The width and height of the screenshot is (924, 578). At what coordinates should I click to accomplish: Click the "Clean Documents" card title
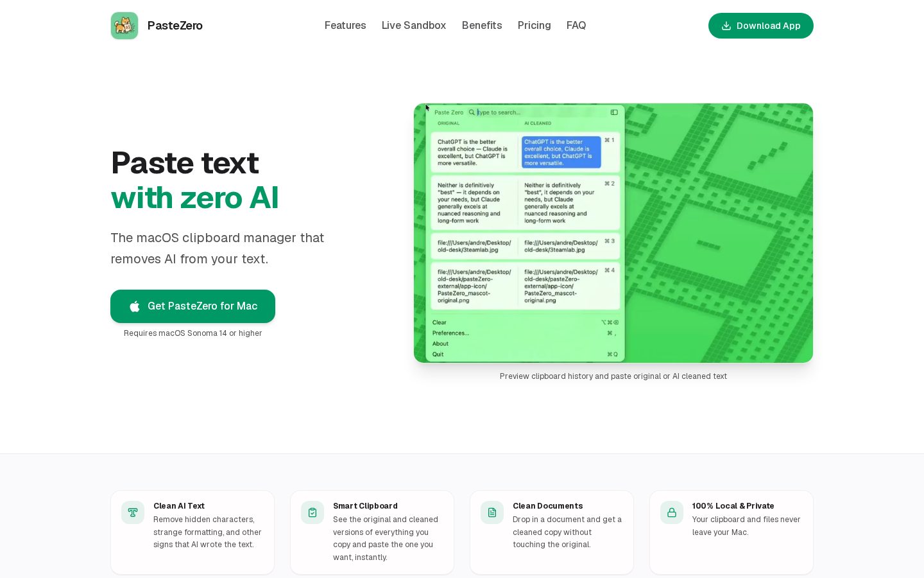[x=548, y=506]
